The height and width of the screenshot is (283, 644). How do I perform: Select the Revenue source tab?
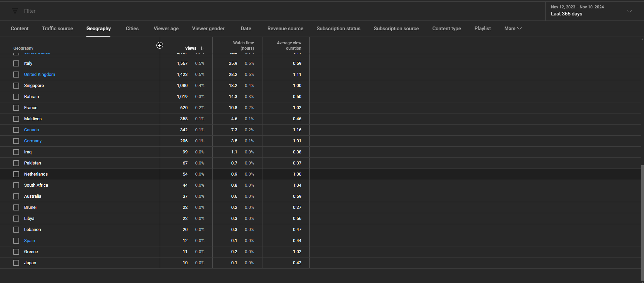coord(285,29)
